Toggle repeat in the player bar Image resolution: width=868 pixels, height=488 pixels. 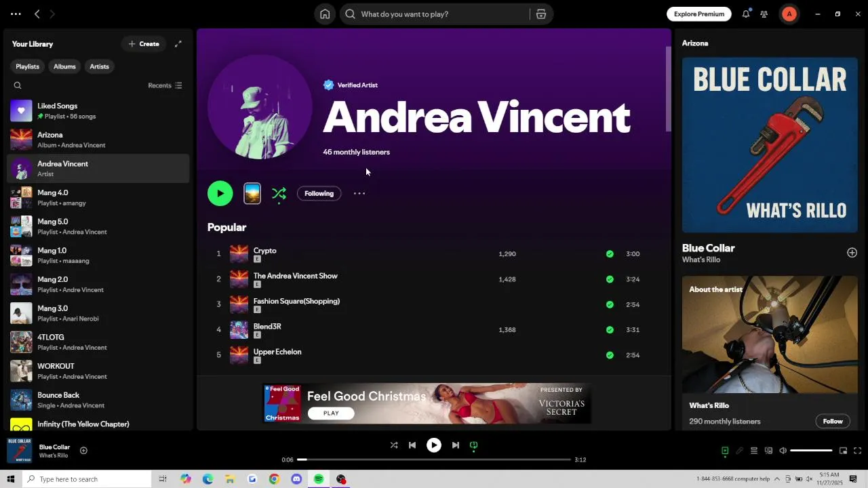pos(474,445)
